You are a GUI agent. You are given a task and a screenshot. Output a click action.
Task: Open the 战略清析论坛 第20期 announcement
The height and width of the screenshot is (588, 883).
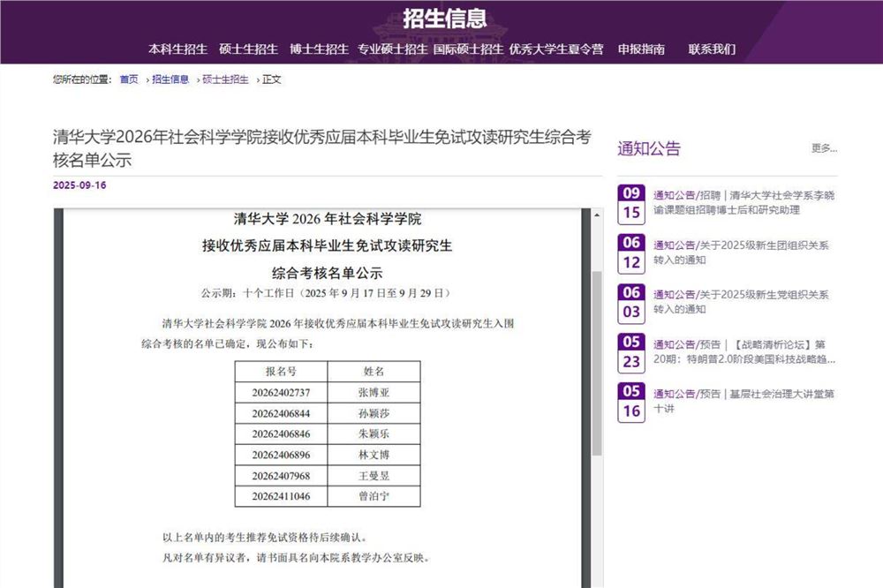(x=742, y=351)
